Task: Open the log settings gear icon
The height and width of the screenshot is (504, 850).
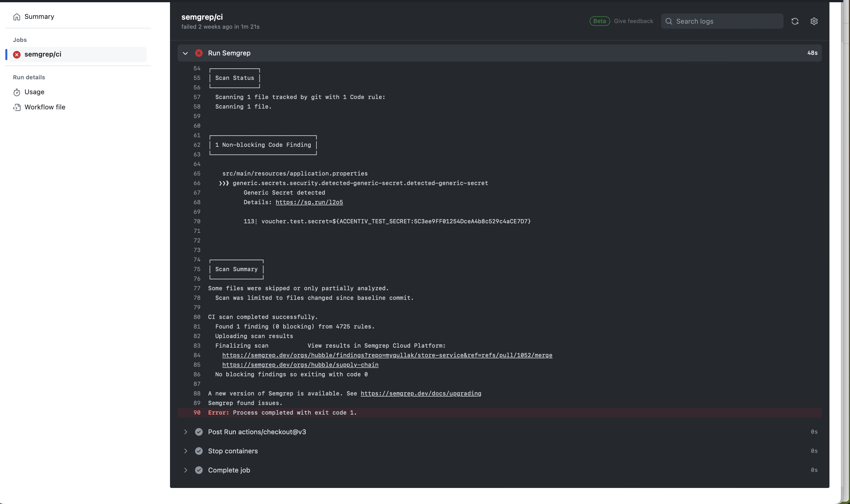Action: [x=814, y=21]
